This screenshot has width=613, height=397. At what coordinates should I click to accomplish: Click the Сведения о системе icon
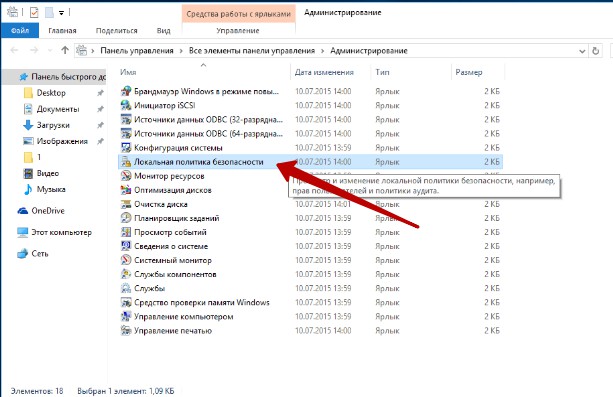[126, 246]
